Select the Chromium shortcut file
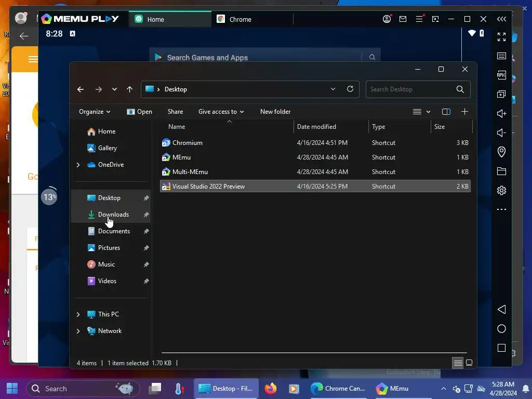This screenshot has height=399, width=532. [x=315, y=143]
